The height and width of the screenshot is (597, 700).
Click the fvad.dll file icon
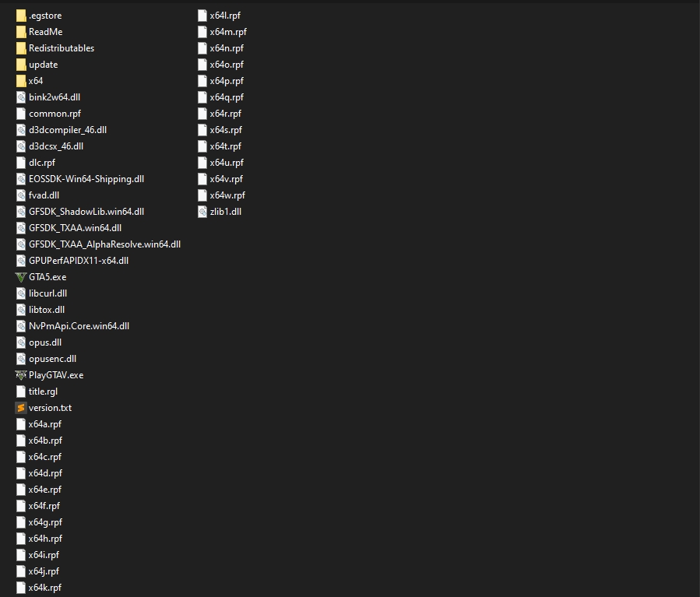tap(21, 195)
